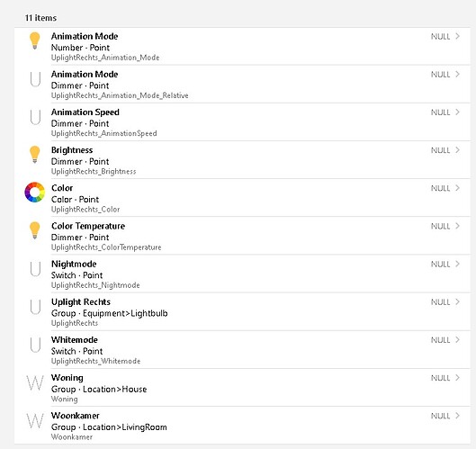This screenshot has height=449, width=476.
Task: Click the color wheel icon
Action: (34, 193)
